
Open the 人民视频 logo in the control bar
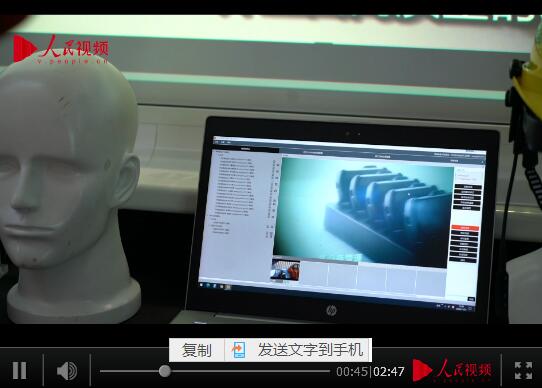[x=452, y=370]
